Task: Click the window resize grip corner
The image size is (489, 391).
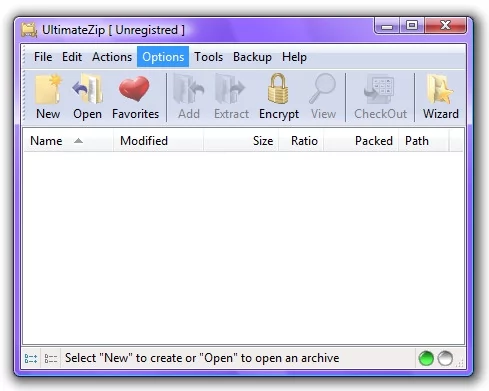Action: point(460,363)
